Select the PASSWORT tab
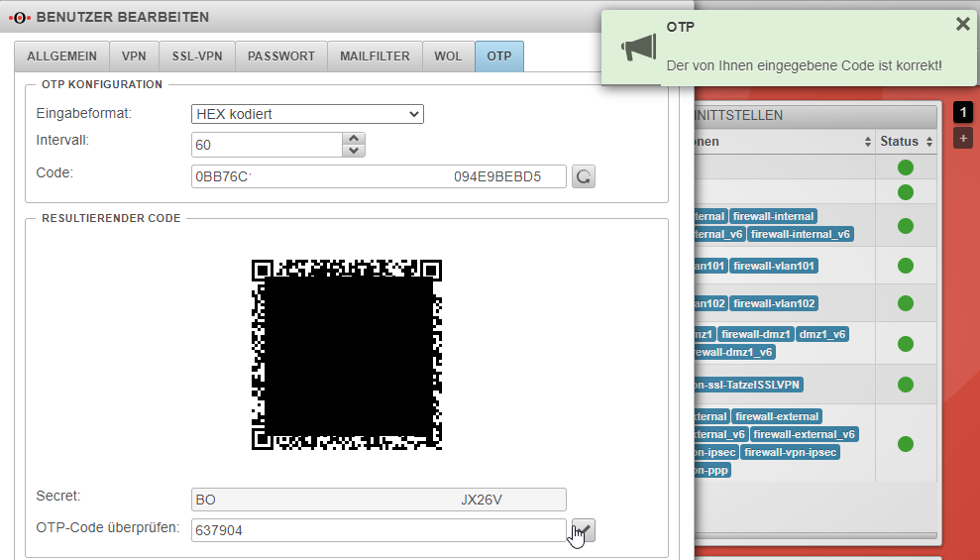980x560 pixels. 280,56
